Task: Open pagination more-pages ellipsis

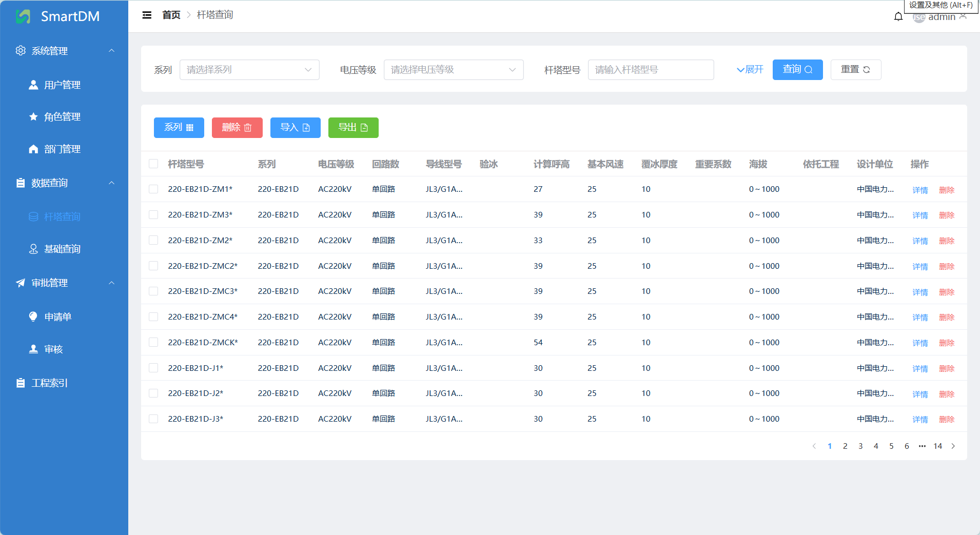Action: click(922, 446)
